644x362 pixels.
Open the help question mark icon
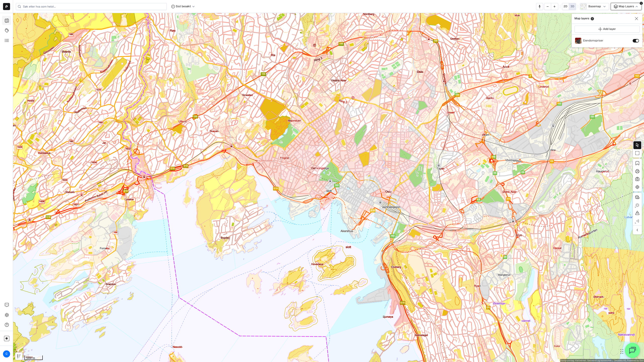click(x=7, y=325)
